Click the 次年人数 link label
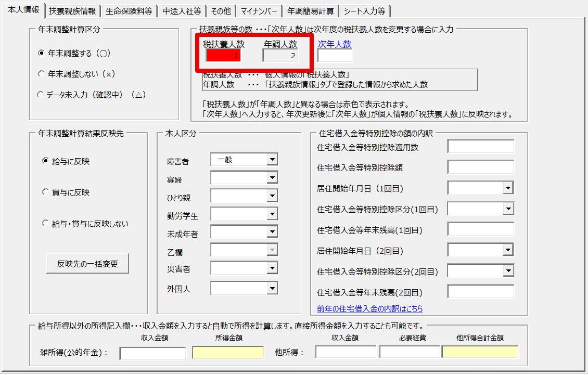588x375 pixels. (335, 45)
